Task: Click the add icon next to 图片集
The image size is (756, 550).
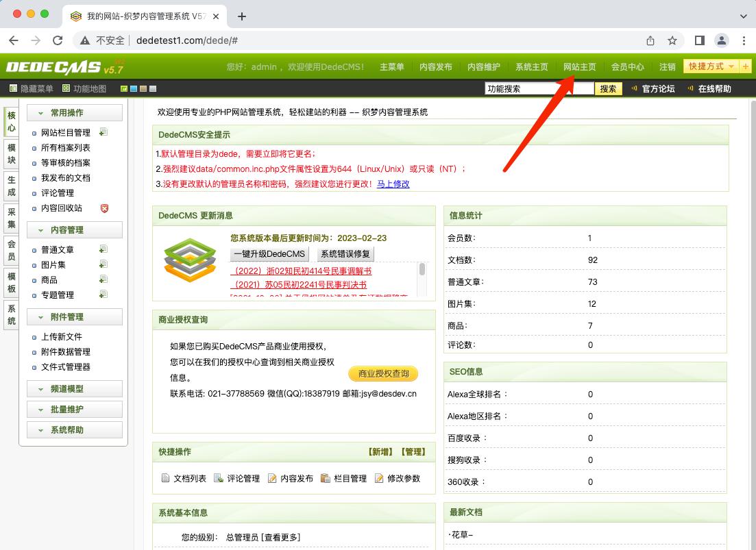Action: click(x=103, y=264)
